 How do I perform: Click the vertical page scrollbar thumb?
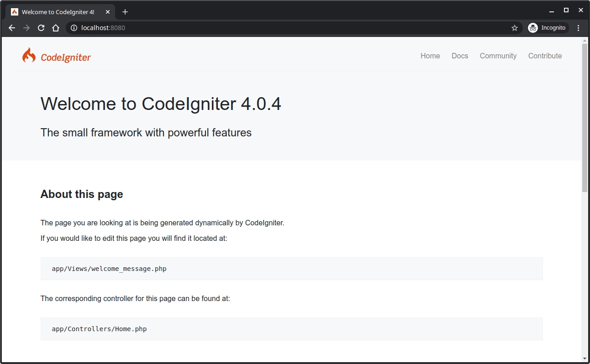585,117
